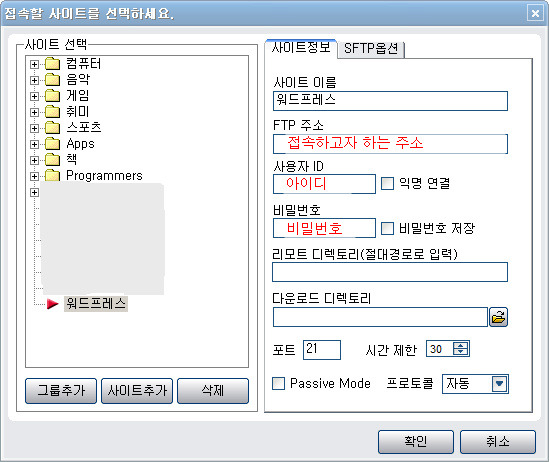Select the 책 tree label
Viewport: 549px width, 462px height.
coord(72,159)
